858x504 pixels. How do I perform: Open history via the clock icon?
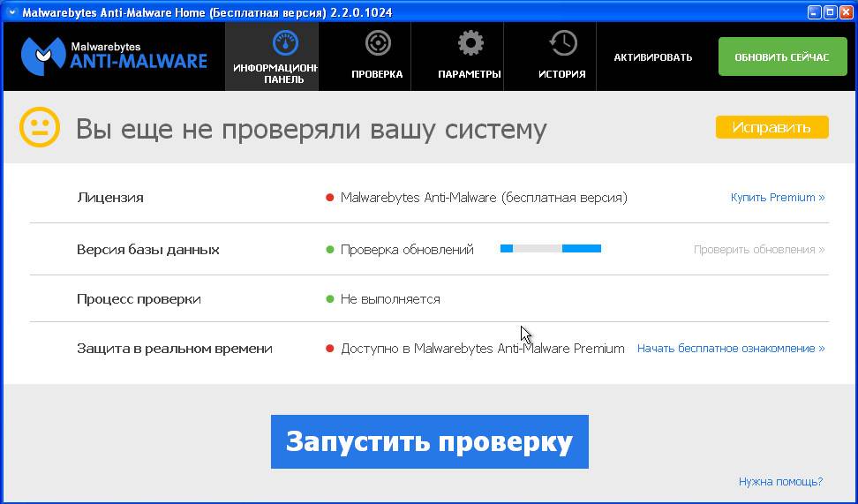click(562, 42)
